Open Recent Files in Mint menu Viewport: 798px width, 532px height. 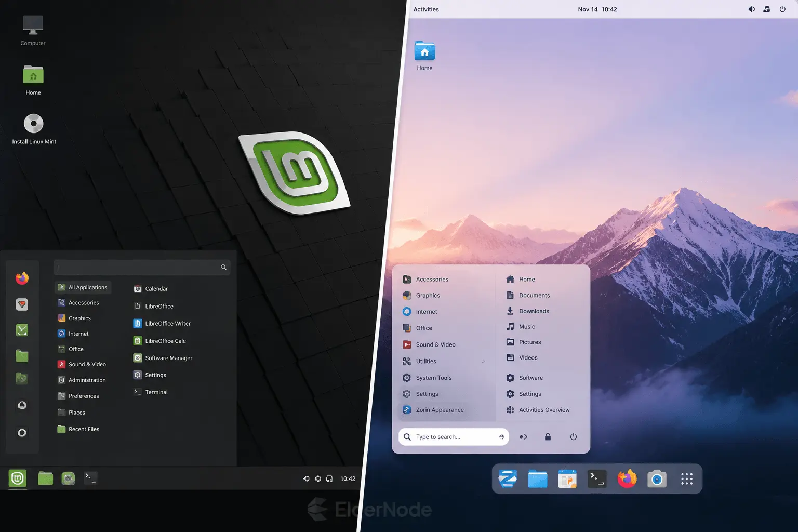78,429
